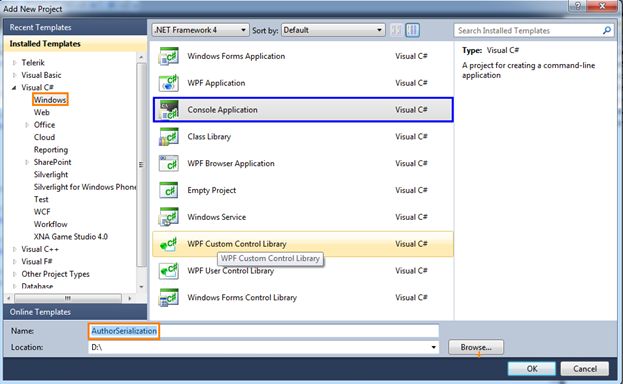Image resolution: width=623 pixels, height=384 pixels.
Task: Click the template tree horizontal scrollbar thumb
Action: pyautogui.click(x=68, y=298)
